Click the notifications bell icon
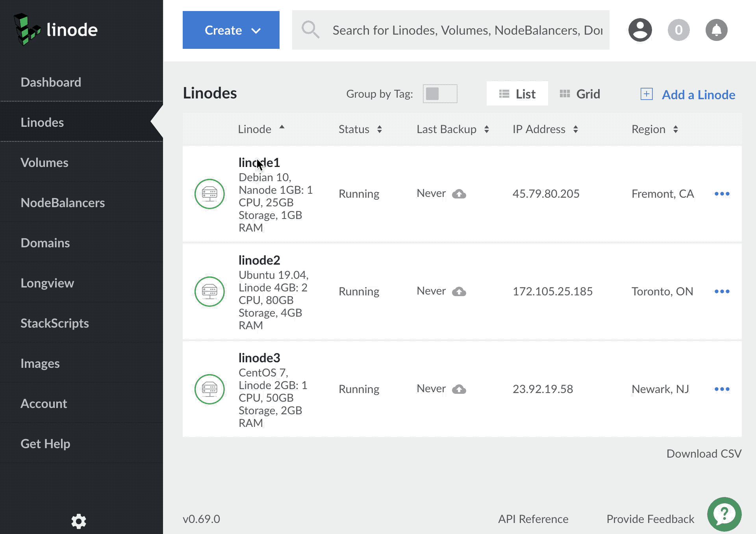The image size is (756, 534). (716, 30)
